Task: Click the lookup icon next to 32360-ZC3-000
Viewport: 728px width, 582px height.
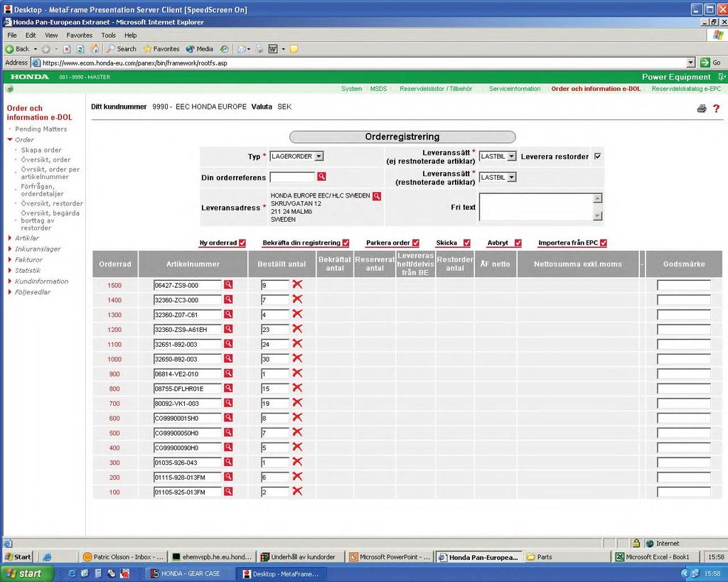Action: click(x=228, y=299)
